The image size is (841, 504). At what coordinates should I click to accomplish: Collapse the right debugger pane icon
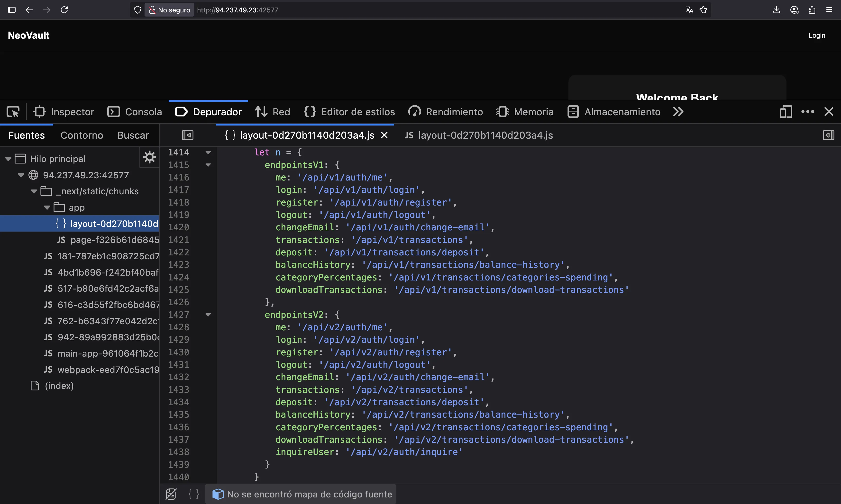tap(828, 135)
